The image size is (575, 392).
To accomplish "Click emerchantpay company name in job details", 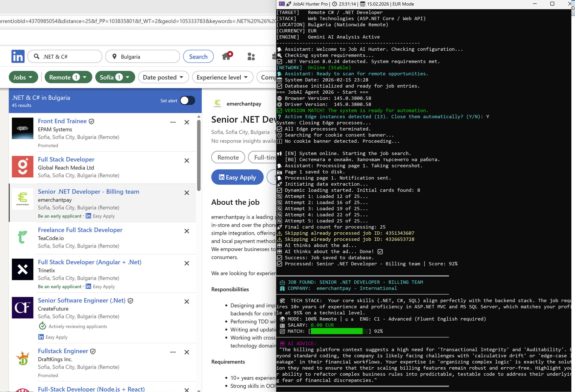I will (244, 104).
